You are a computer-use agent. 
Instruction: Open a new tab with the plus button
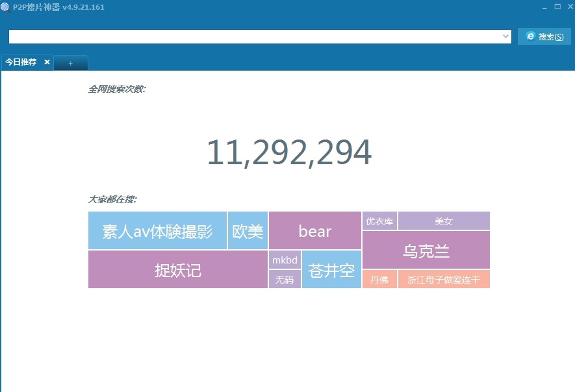coord(71,63)
